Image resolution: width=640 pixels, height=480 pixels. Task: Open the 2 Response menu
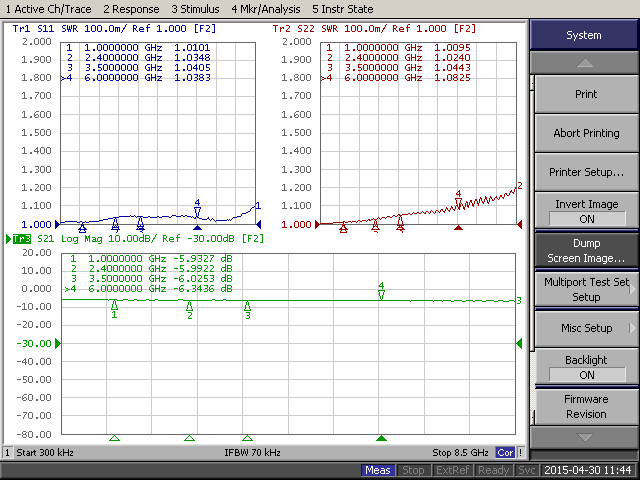point(131,9)
